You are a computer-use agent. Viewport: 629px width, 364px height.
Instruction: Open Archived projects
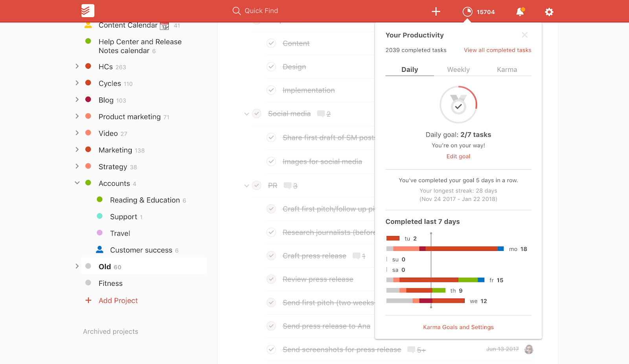[x=110, y=331]
